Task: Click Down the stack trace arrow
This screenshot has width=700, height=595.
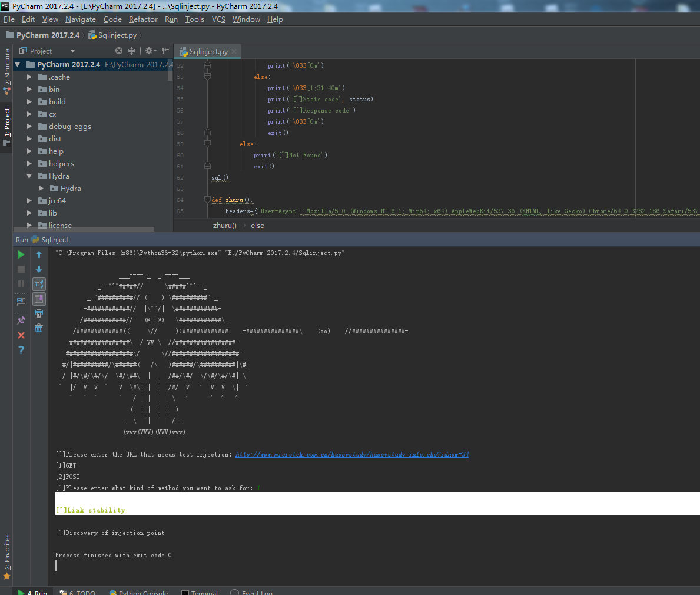Action: [x=39, y=269]
